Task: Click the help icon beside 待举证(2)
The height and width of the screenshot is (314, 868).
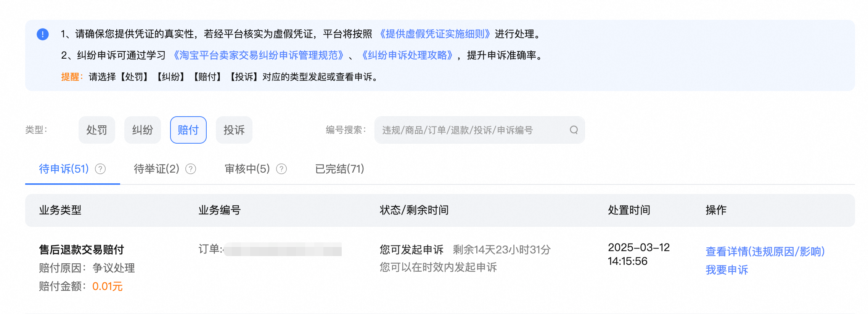Action: 191,169
